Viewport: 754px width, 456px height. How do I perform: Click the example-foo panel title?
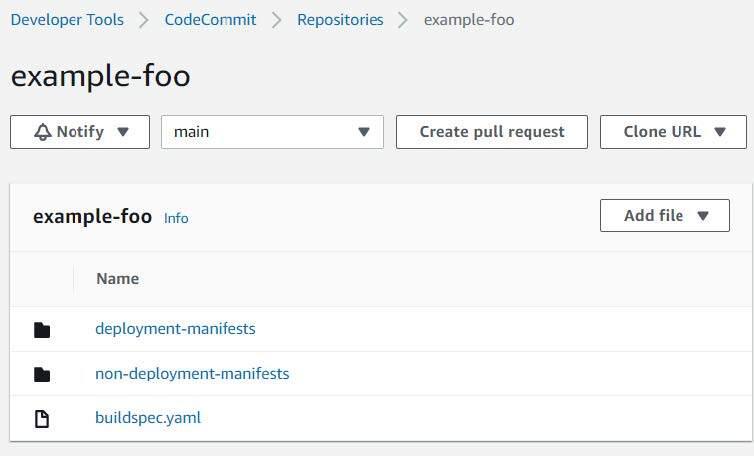coord(92,217)
